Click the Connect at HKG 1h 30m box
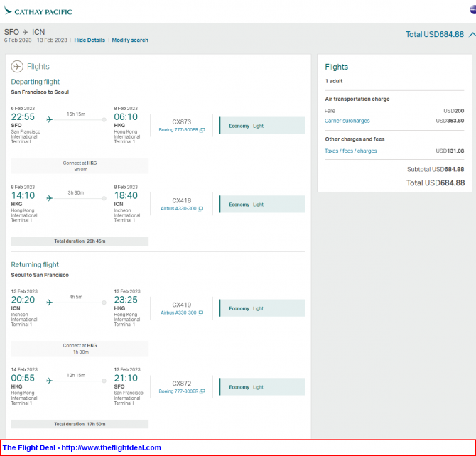The image size is (476, 456). click(80, 349)
